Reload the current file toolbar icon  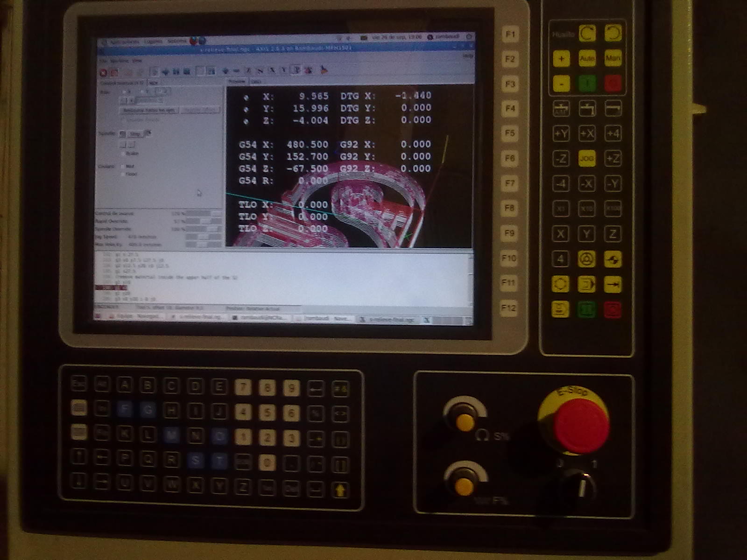point(140,73)
